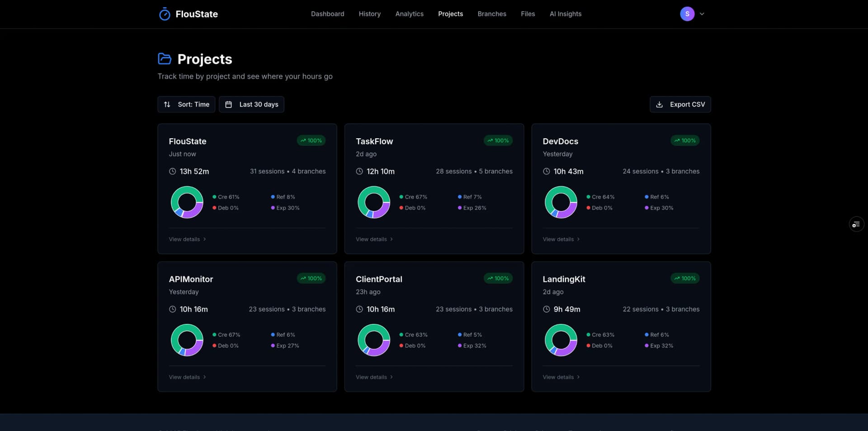Click the FlouState logo icon
Screen dimensions: 868x431
(x=165, y=14)
